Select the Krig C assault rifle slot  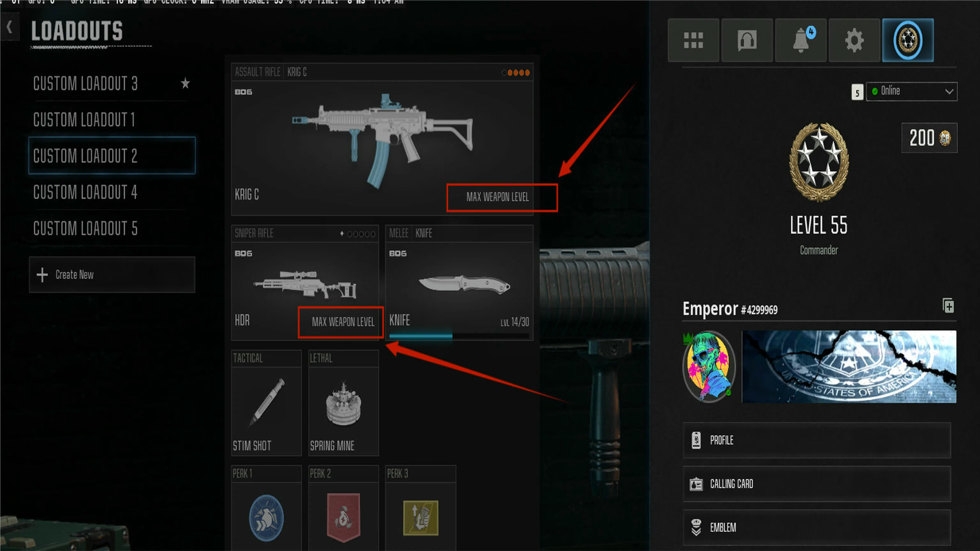click(382, 139)
